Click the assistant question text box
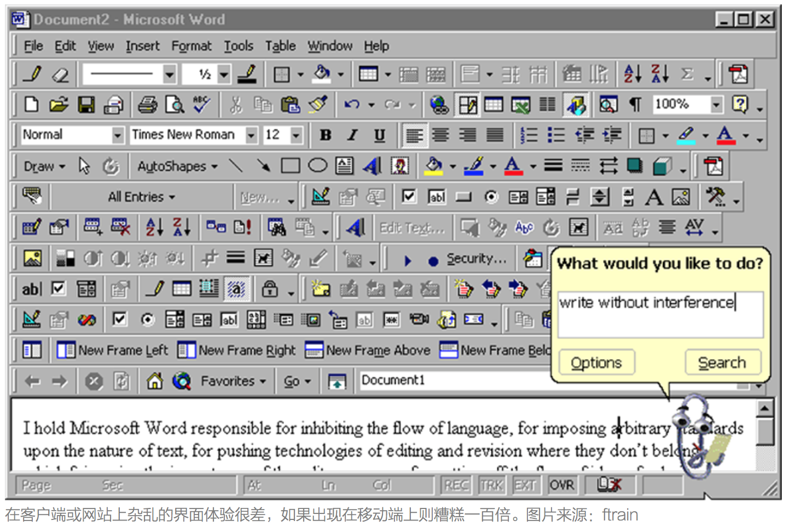The width and height of the screenshot is (789, 532). (660, 315)
